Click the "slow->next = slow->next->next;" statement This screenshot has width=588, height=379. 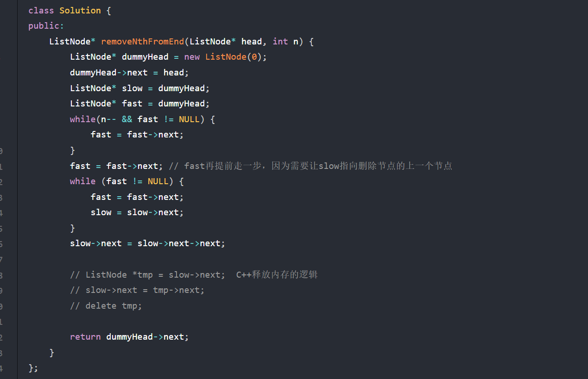tap(148, 243)
